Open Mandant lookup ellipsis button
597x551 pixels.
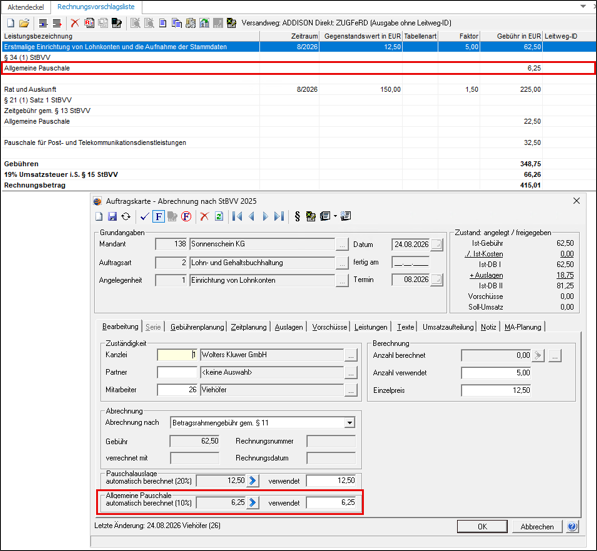coord(342,244)
